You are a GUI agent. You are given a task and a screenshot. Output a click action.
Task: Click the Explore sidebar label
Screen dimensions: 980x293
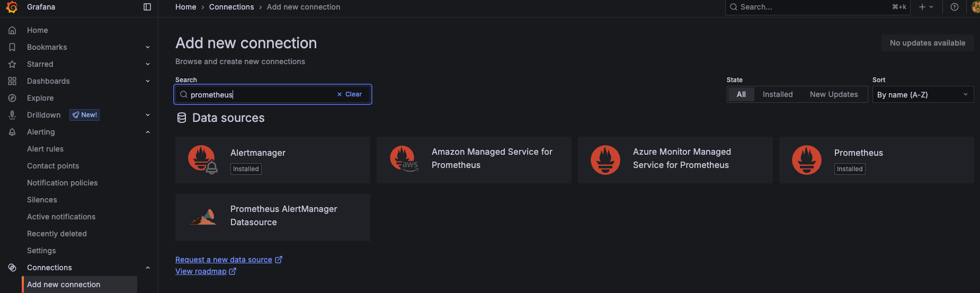(x=40, y=98)
